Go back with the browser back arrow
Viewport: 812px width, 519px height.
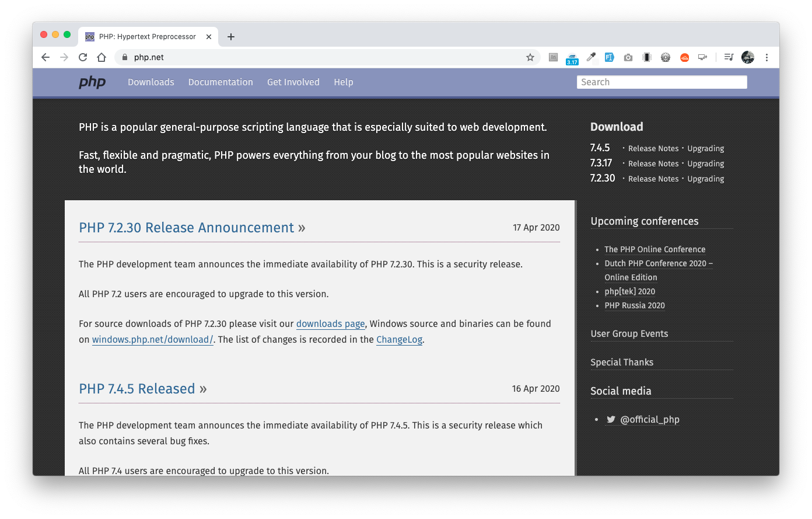click(x=45, y=57)
